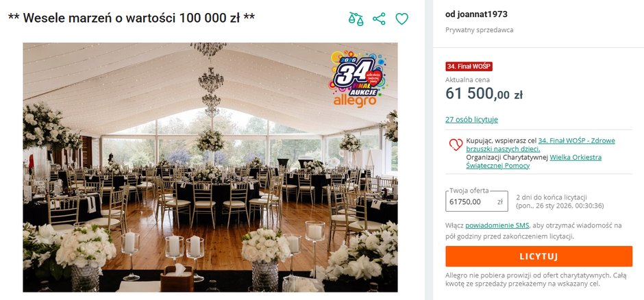The height and width of the screenshot is (300, 644).
Task: Click the compare scales icon
Action: click(x=356, y=18)
